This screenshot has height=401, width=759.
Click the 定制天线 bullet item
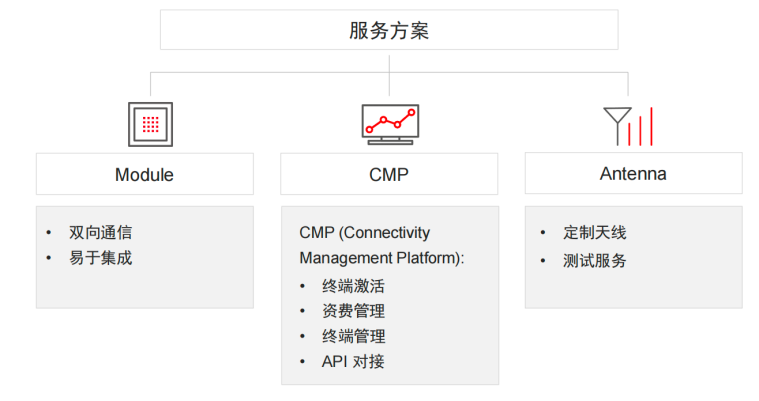594,232
